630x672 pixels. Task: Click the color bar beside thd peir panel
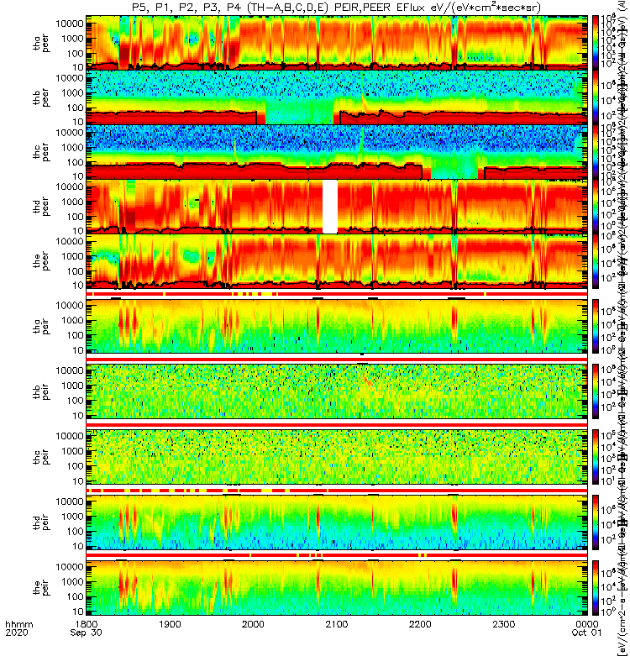pyautogui.click(x=596, y=522)
